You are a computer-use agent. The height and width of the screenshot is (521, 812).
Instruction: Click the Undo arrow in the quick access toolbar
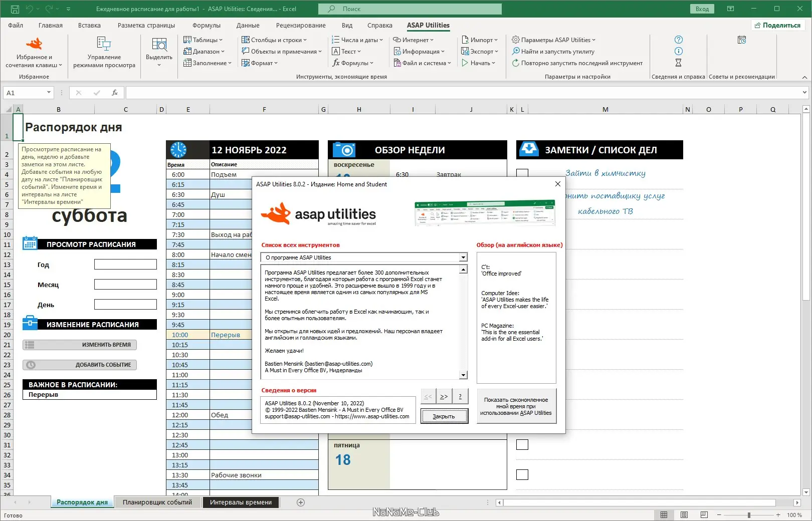[29, 9]
